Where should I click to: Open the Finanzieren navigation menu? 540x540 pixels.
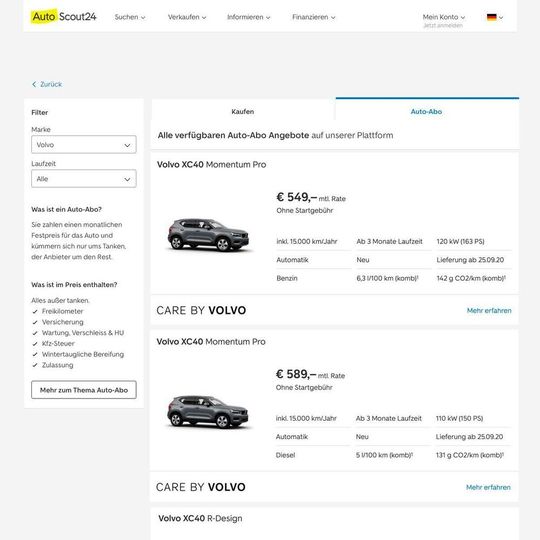(x=314, y=17)
